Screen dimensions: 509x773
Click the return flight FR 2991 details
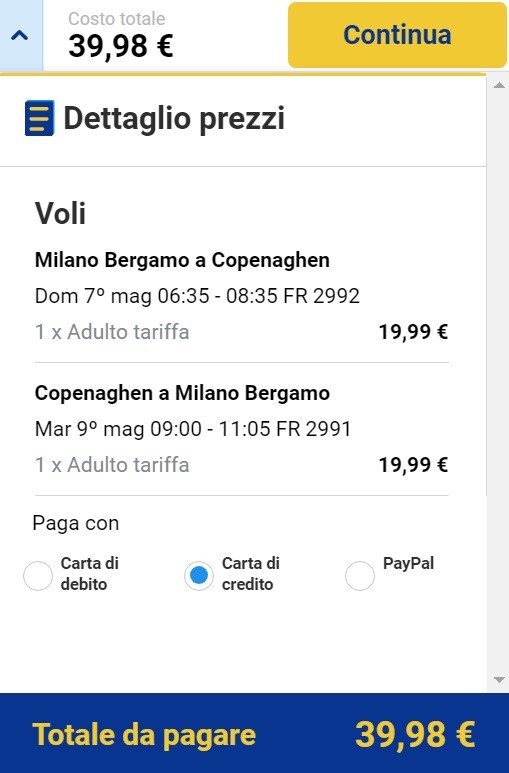[193, 429]
